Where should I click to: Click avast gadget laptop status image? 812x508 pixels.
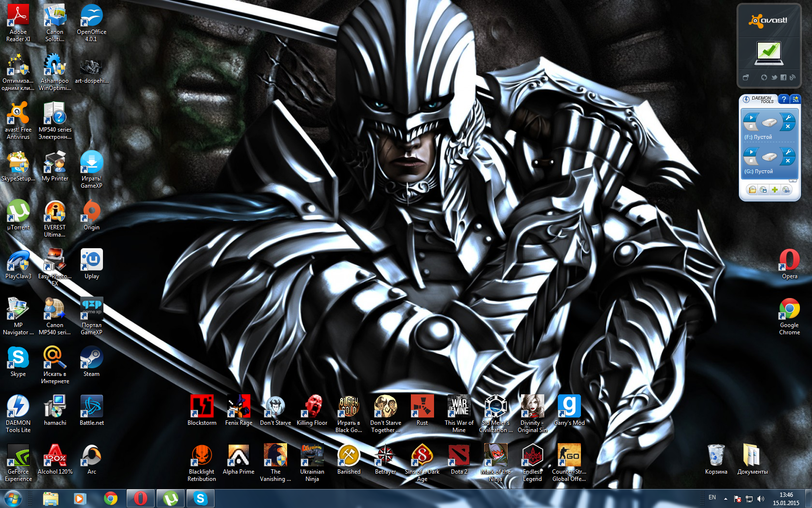(769, 53)
